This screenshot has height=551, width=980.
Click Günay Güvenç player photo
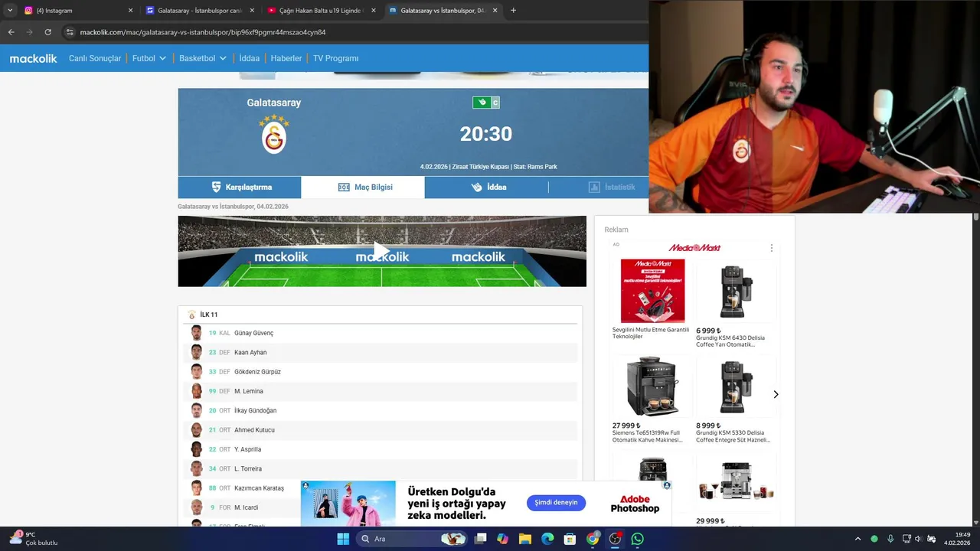(x=197, y=333)
